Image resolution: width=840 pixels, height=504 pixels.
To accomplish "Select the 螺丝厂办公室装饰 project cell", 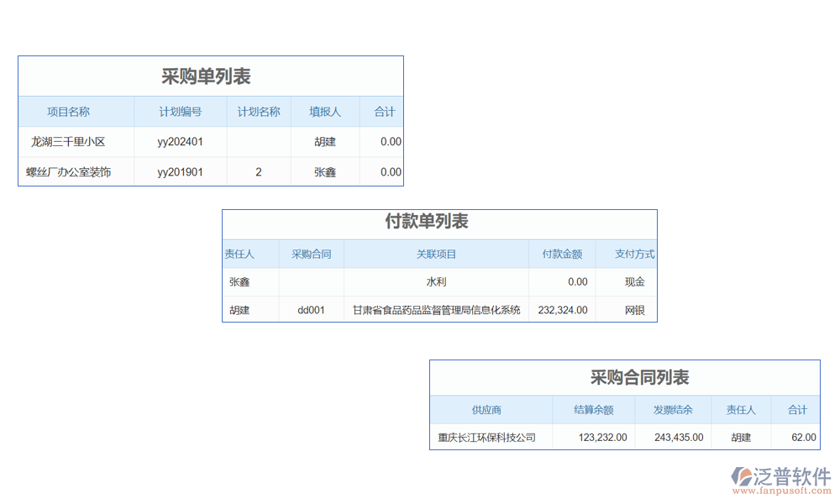I will point(68,172).
